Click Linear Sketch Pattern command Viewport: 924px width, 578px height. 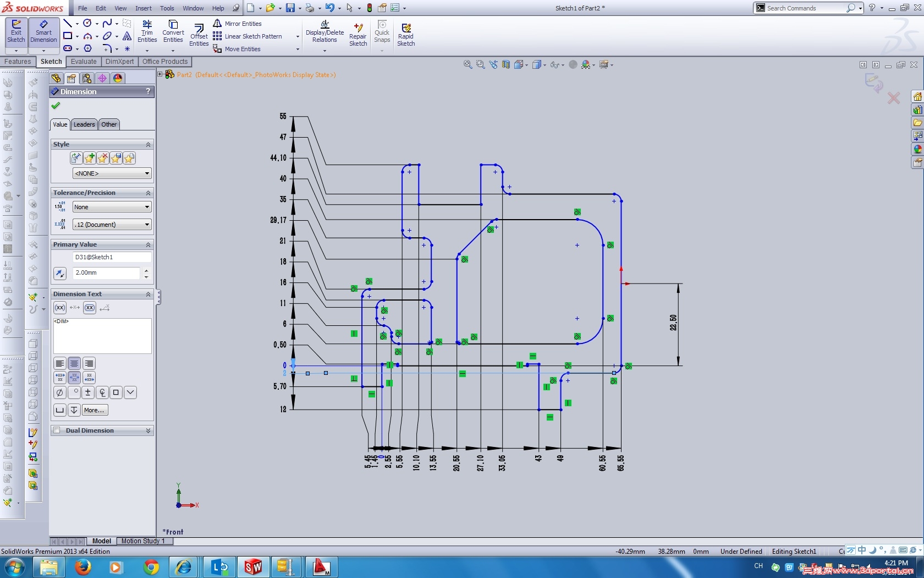click(x=248, y=36)
